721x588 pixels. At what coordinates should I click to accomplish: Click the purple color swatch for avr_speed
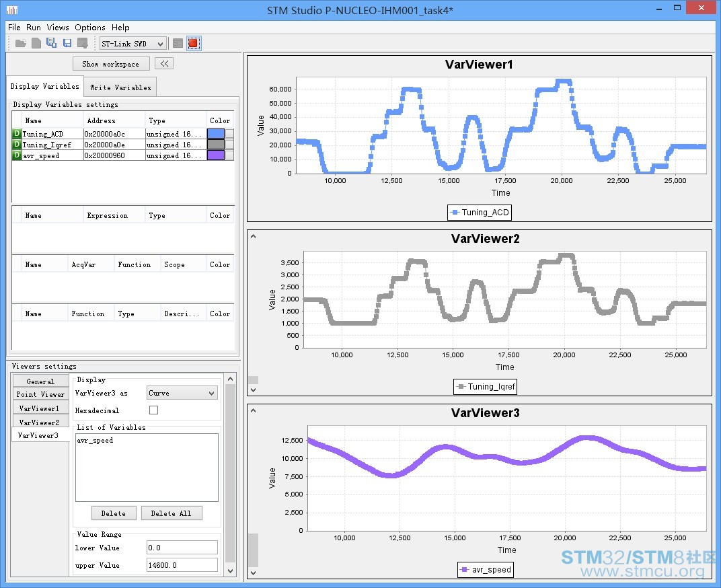pyautogui.click(x=216, y=155)
